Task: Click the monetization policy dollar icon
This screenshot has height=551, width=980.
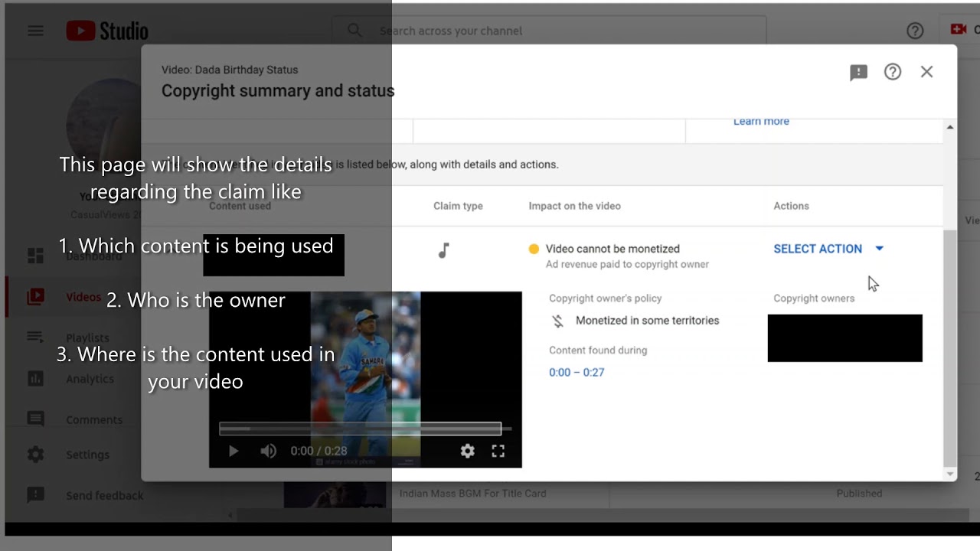Action: tap(558, 321)
